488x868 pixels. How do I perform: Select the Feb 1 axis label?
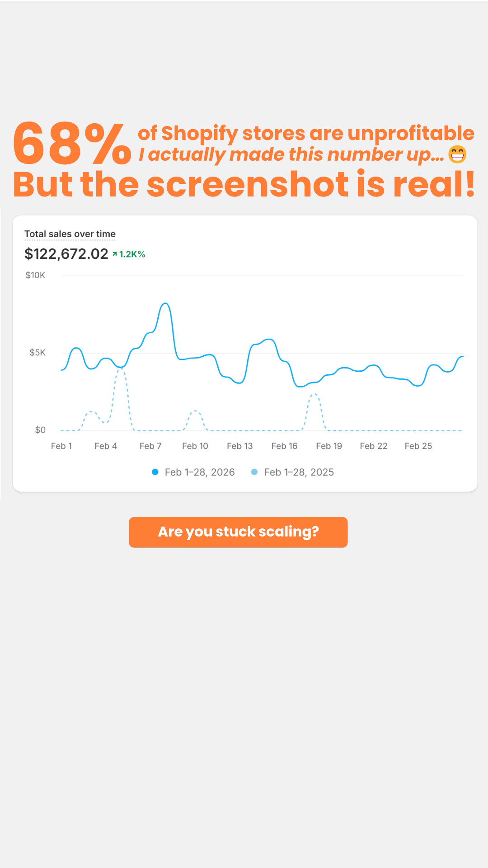point(61,446)
